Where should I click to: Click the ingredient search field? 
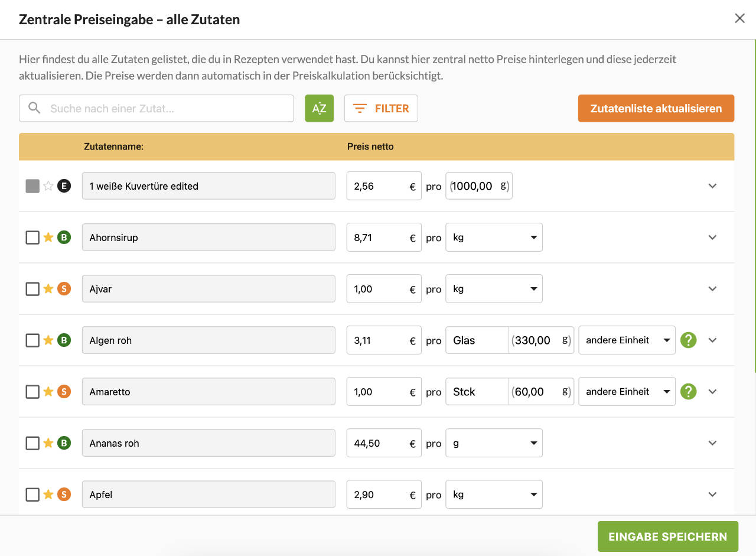tap(157, 109)
